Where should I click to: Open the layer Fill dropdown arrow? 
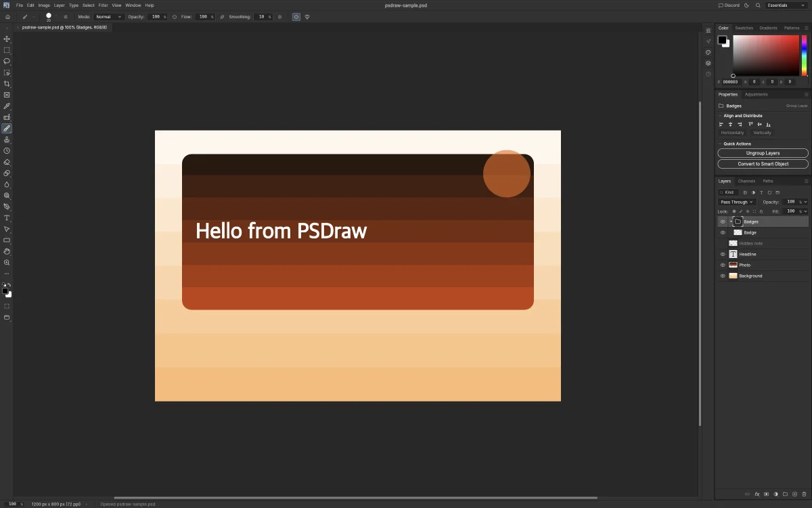pyautogui.click(x=805, y=211)
